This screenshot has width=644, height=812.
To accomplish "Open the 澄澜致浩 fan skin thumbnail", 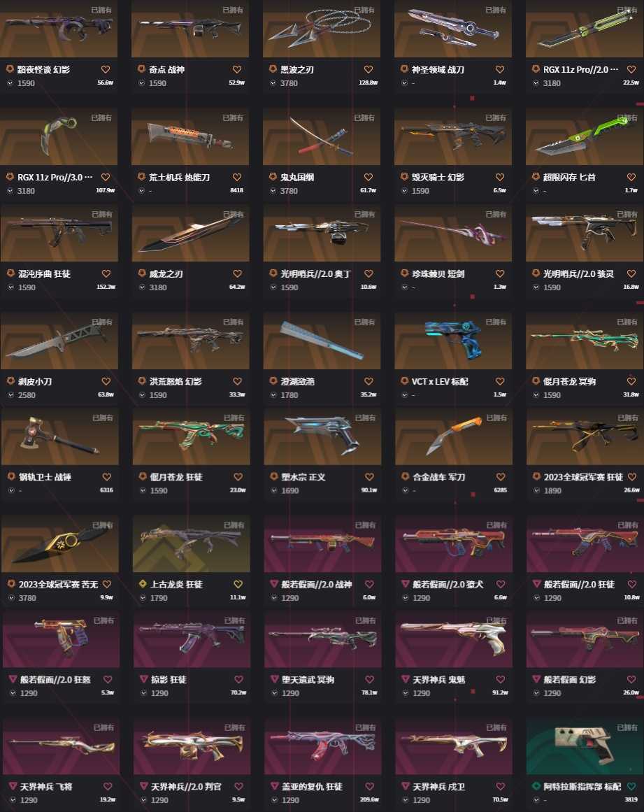I will click(322, 341).
